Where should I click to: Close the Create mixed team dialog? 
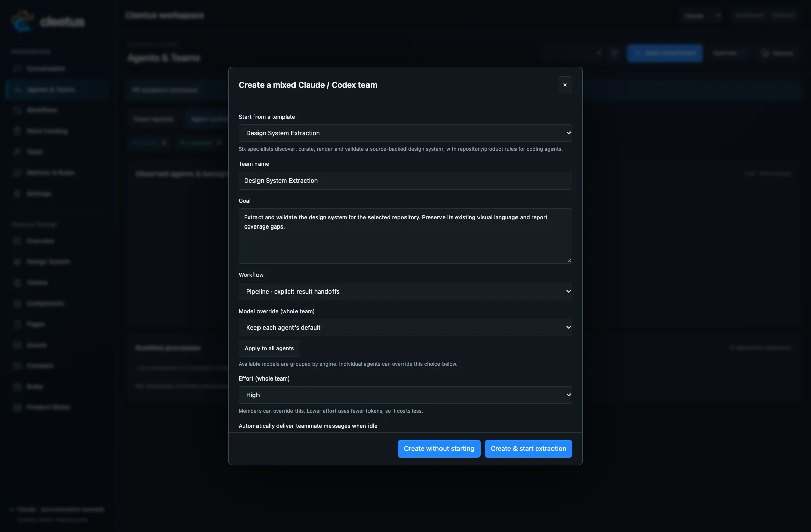[x=565, y=85]
